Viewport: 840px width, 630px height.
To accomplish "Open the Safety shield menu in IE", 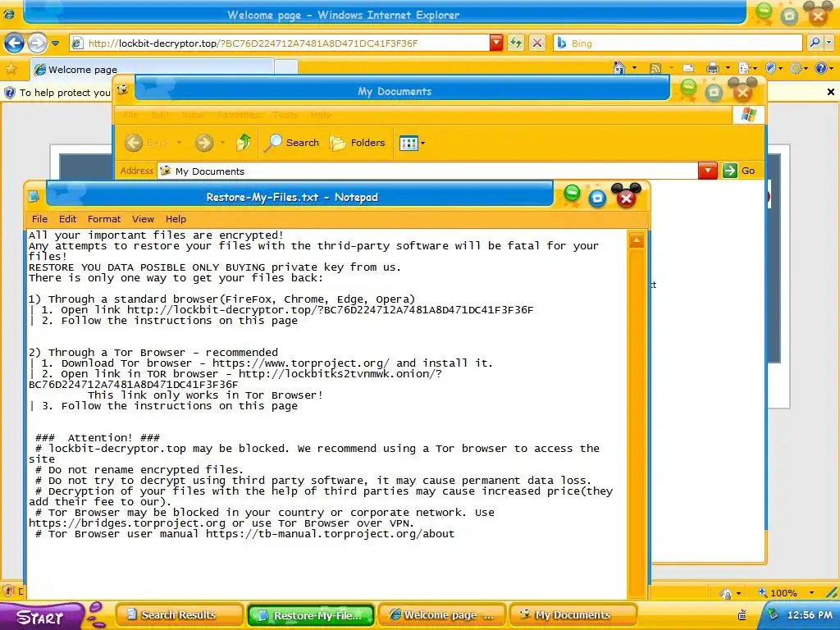I will [x=774, y=68].
